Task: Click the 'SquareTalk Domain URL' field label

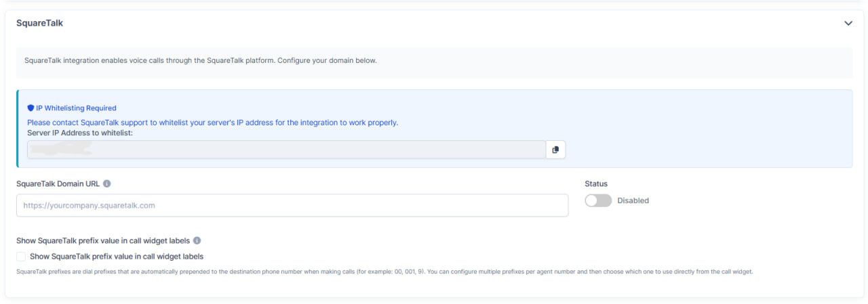Action: click(x=58, y=183)
